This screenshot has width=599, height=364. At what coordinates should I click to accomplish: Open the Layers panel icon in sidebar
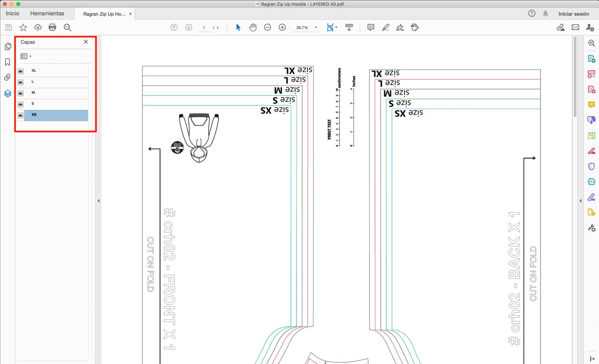pyautogui.click(x=8, y=93)
